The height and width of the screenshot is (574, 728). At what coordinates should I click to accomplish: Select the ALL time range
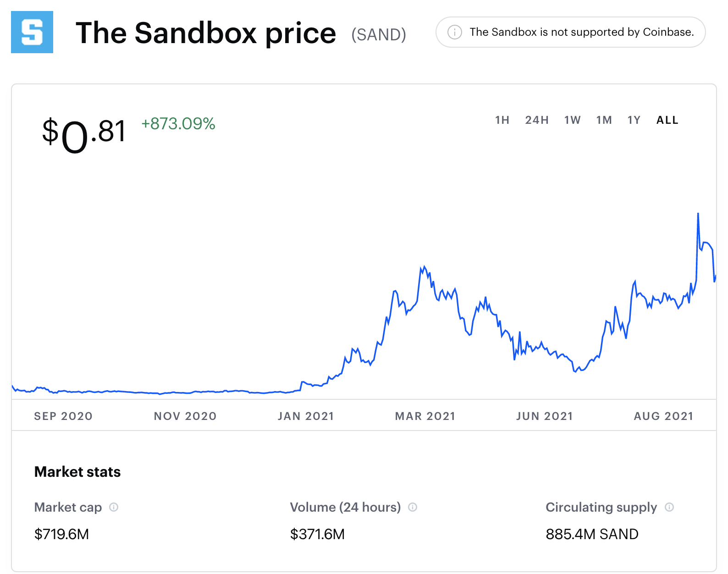tap(667, 120)
